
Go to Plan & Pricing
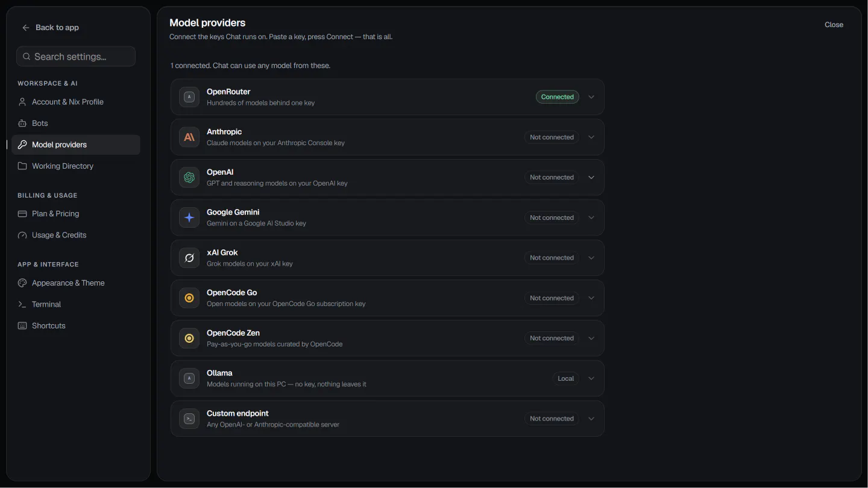coord(76,214)
